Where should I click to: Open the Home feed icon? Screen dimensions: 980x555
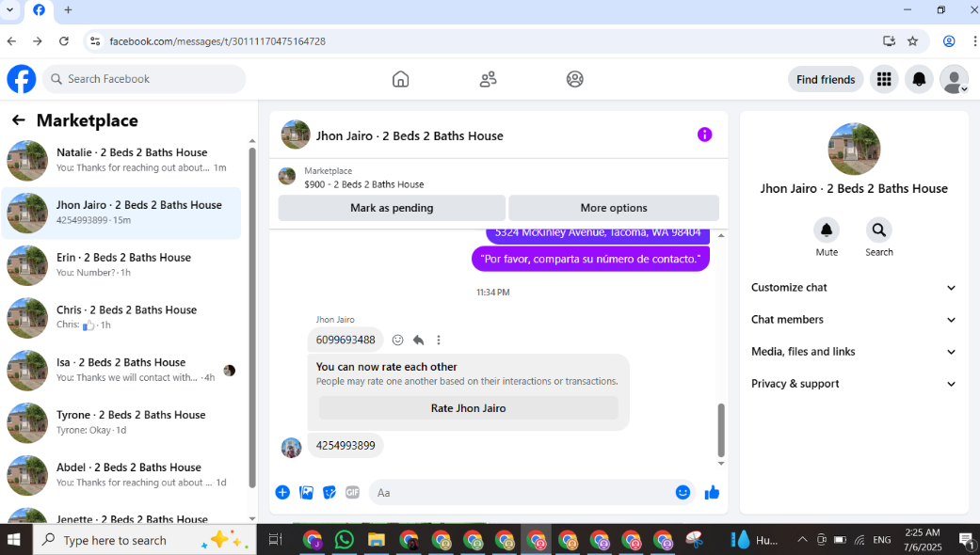click(x=401, y=79)
